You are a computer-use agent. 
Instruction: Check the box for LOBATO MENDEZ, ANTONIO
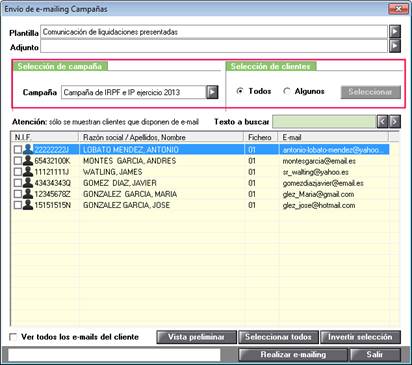point(18,150)
